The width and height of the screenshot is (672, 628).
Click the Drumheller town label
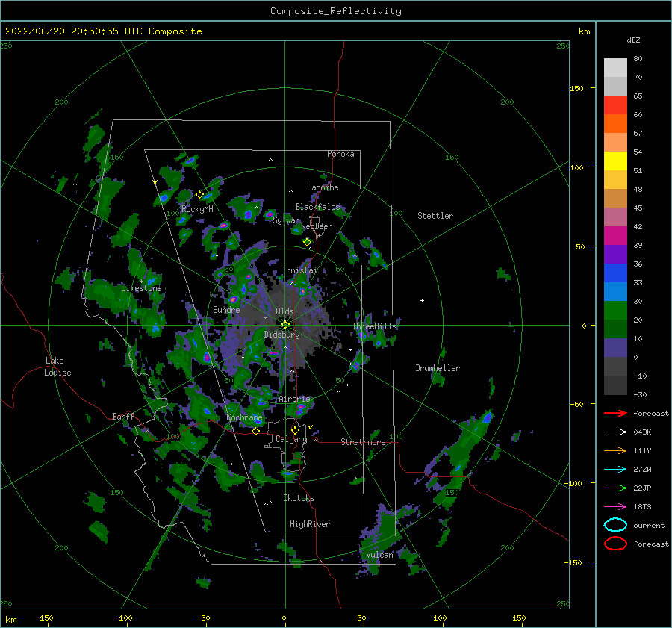(x=438, y=368)
